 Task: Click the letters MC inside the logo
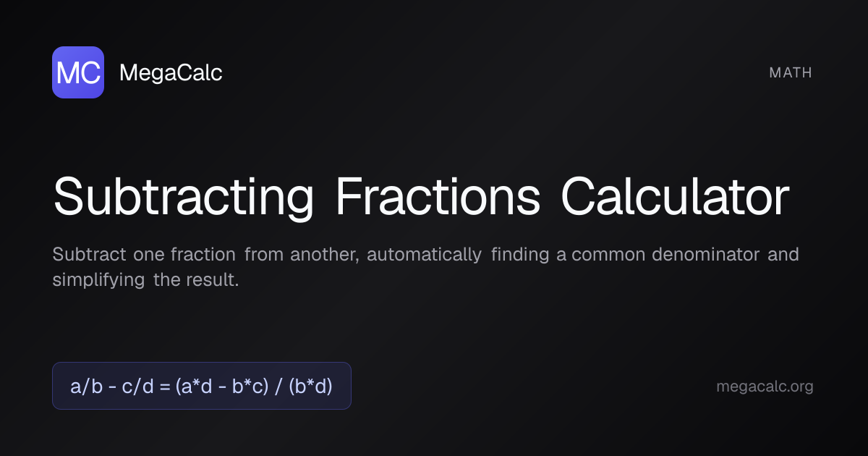[78, 73]
